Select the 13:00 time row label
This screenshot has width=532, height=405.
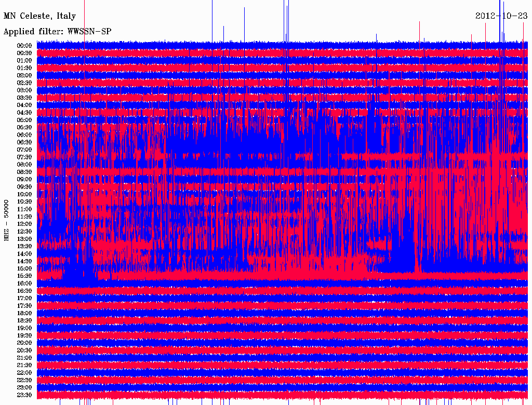tap(24, 239)
